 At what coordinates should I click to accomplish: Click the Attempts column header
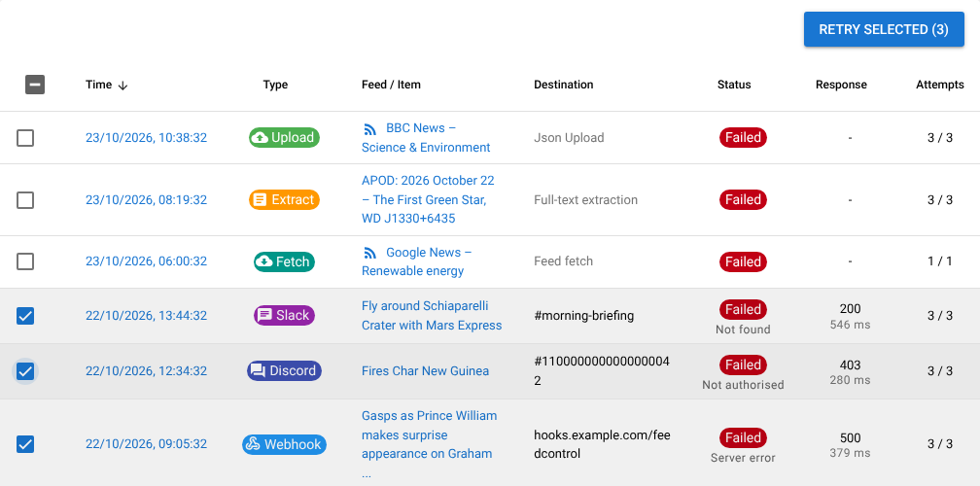point(940,85)
